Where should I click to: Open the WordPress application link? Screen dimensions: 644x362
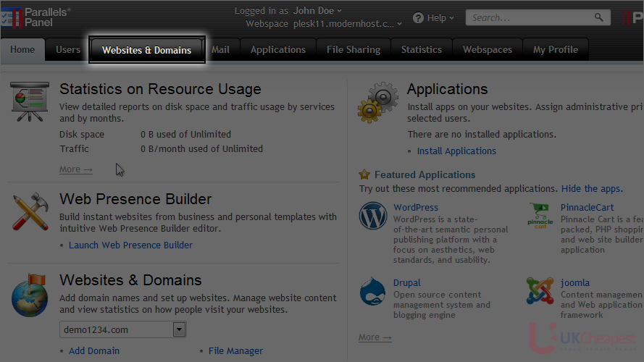[416, 208]
